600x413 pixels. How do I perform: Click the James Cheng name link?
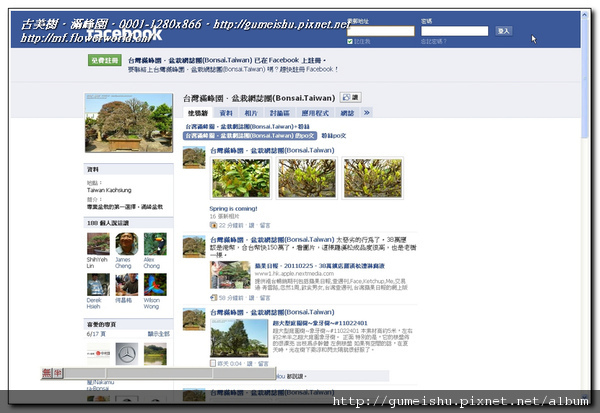tap(123, 263)
